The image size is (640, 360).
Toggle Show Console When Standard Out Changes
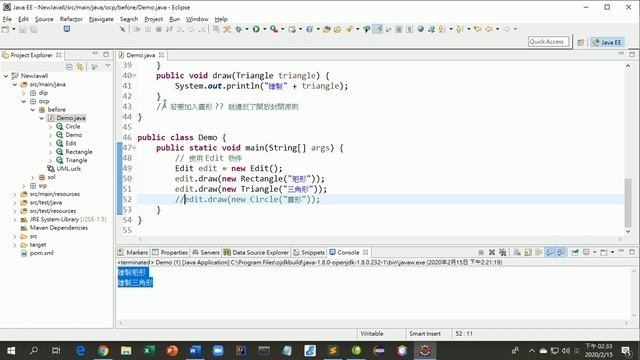click(x=550, y=252)
